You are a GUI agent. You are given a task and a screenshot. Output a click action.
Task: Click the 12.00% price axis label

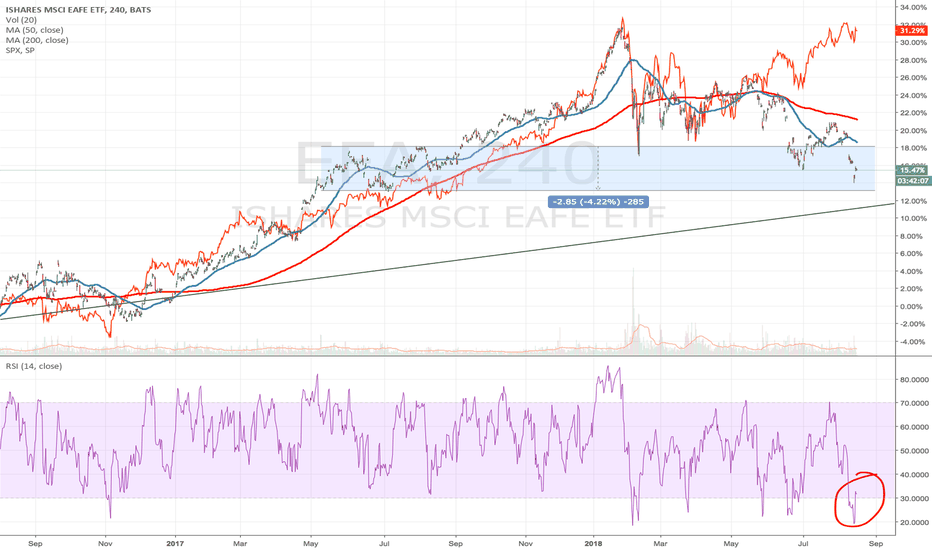tap(914, 201)
